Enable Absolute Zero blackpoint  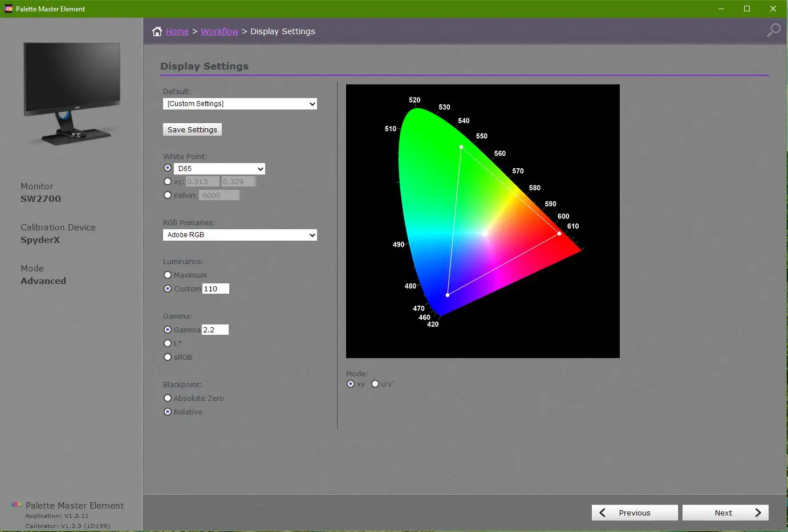[x=168, y=398]
